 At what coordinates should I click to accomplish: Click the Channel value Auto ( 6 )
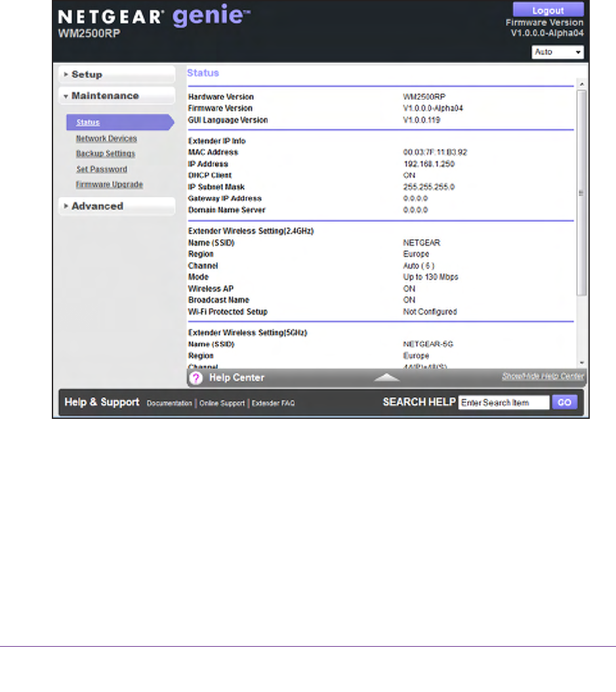click(419, 266)
